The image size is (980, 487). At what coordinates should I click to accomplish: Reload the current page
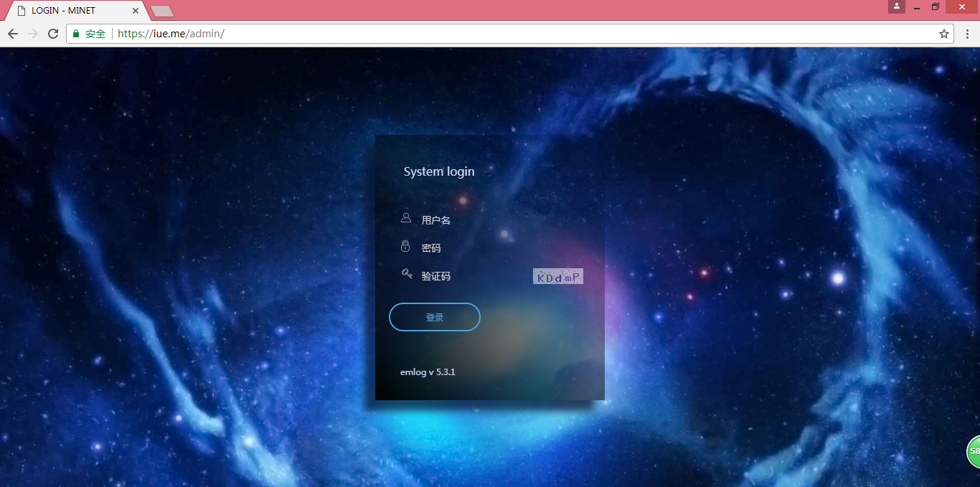(x=53, y=34)
